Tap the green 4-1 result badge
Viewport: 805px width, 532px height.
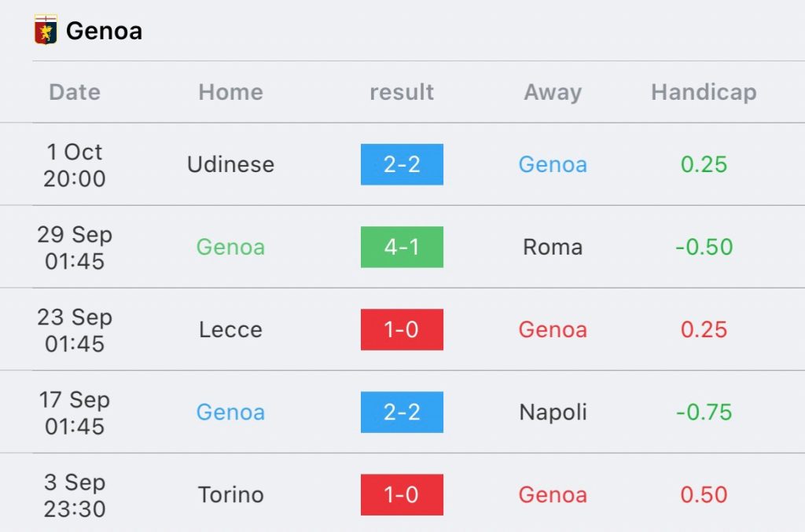(x=402, y=247)
